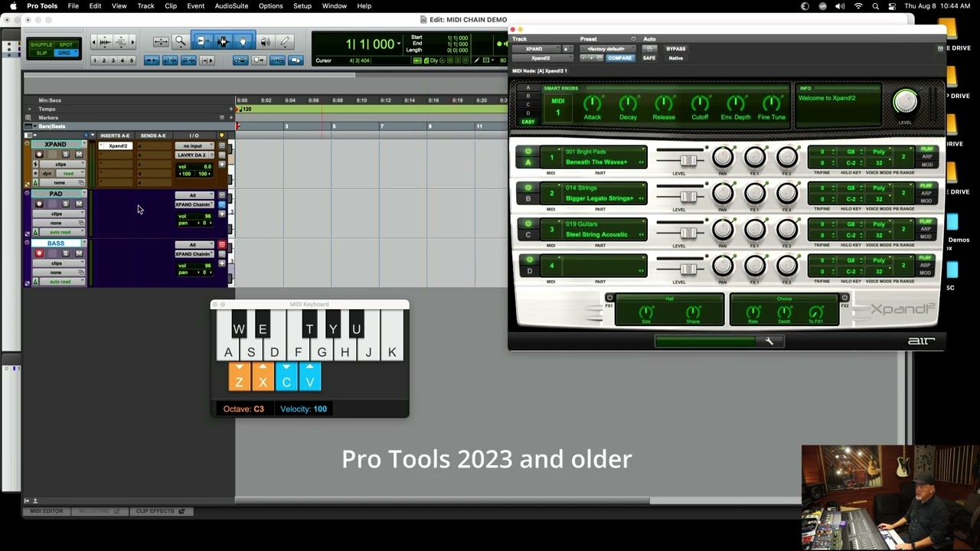980x551 pixels.
Task: Open the Window menu
Action: [335, 6]
